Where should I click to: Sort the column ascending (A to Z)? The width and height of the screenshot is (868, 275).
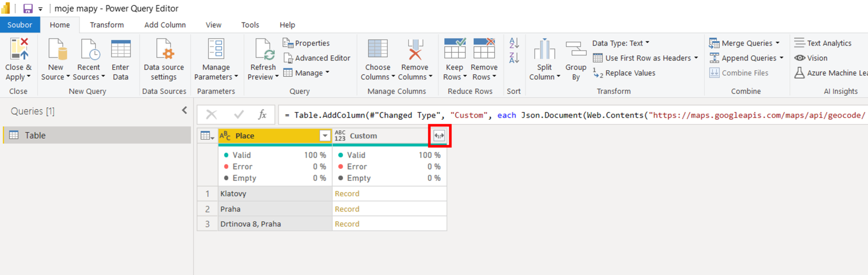point(514,43)
